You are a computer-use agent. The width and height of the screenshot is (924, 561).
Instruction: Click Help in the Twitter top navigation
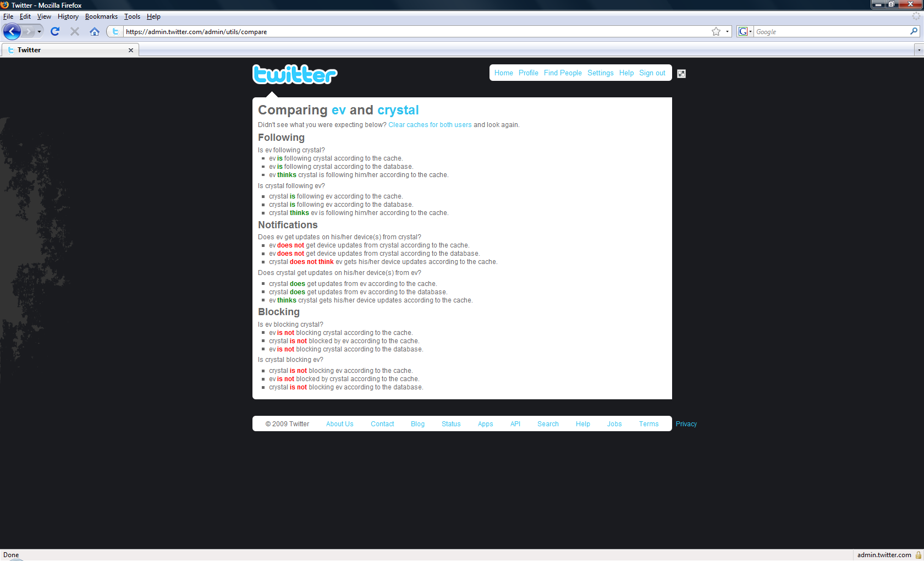(x=626, y=73)
